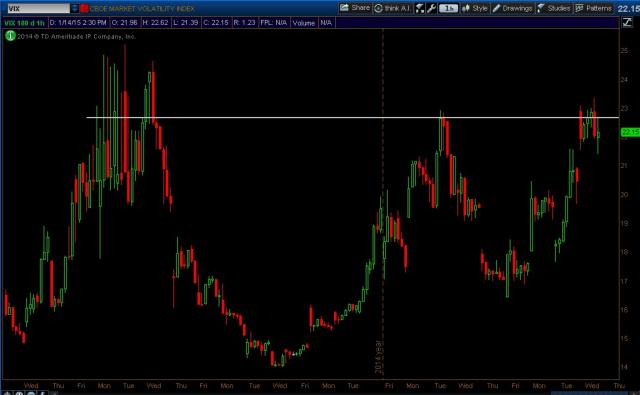Click the chart settings wrench icon
Image resolution: width=640 pixels, height=395 pixels.
[x=431, y=8]
